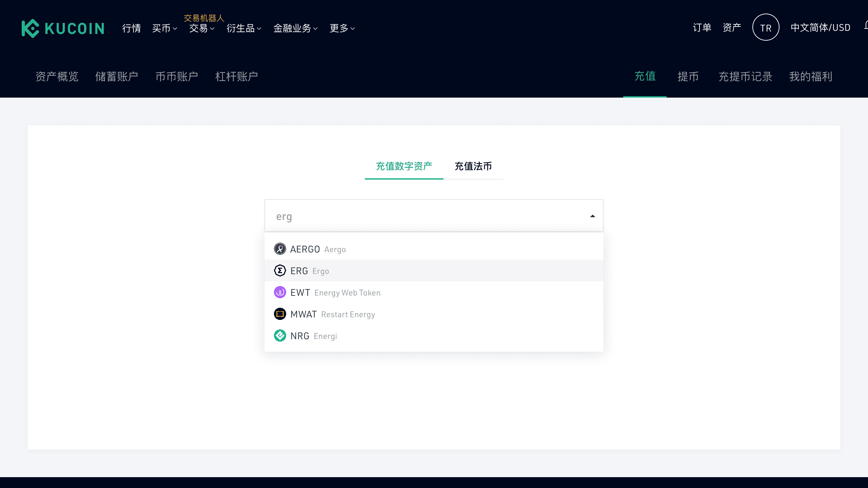
Task: Collapse the coin search dropdown arrow
Action: 592,216
